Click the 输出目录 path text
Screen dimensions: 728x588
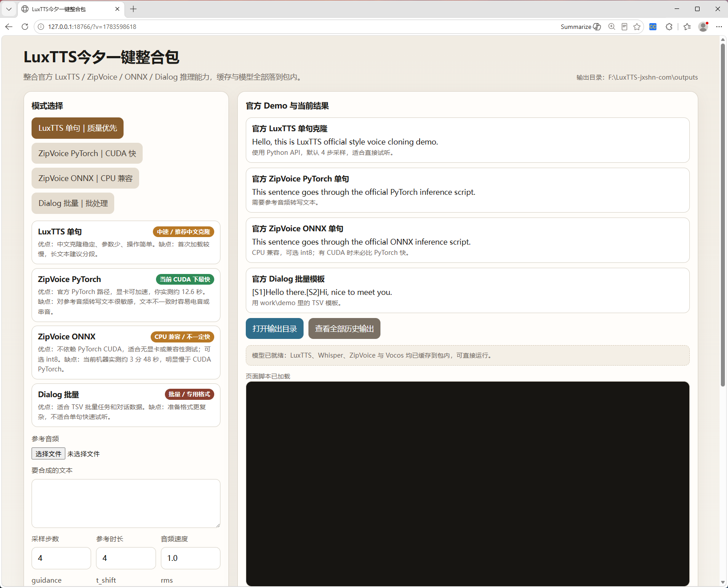[x=637, y=77]
